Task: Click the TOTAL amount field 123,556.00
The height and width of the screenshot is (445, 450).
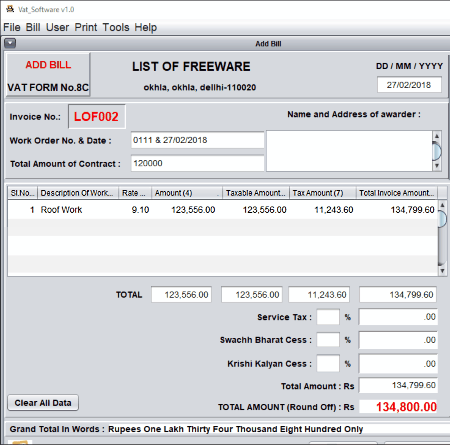Action: point(181,295)
